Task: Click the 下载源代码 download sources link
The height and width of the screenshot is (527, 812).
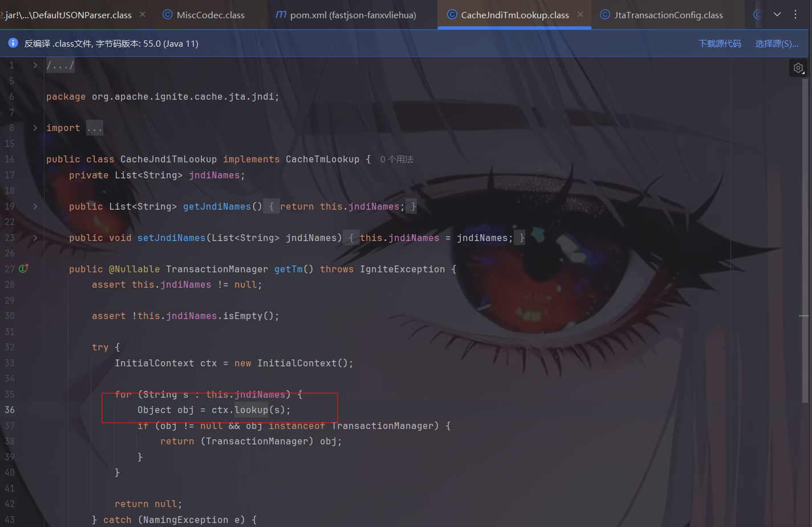Action: (x=720, y=43)
